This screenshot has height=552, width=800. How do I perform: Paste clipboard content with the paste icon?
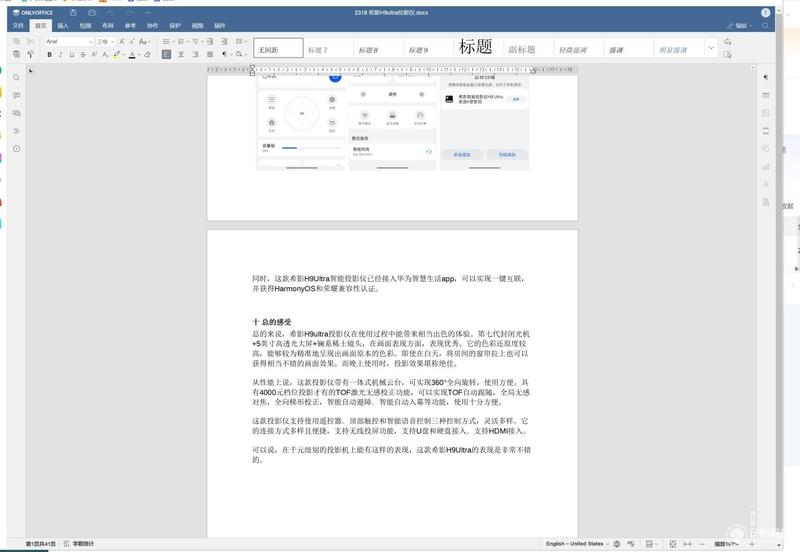click(x=17, y=54)
